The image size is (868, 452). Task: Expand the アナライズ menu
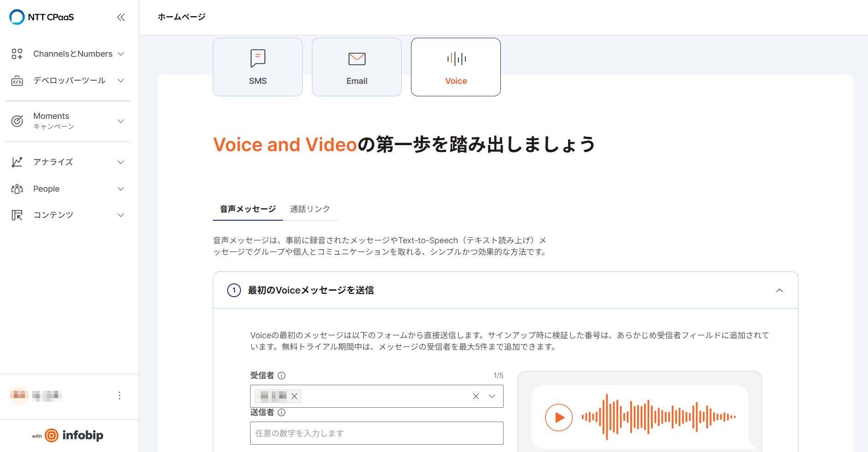click(x=121, y=162)
